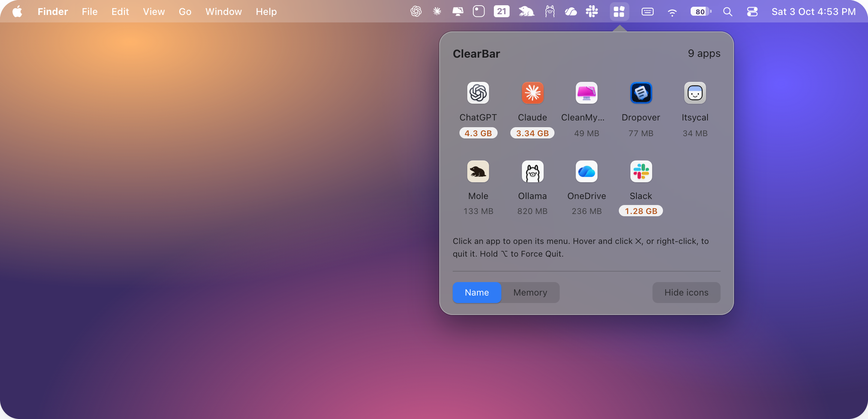Viewport: 868px width, 419px height.
Task: Click the ClearBar grid icon in menu bar
Action: coord(619,12)
